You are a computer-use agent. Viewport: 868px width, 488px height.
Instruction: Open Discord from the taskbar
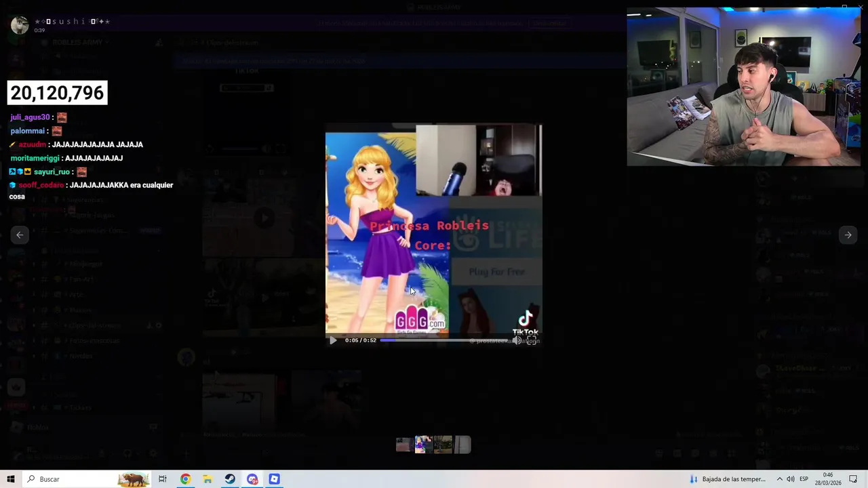(x=252, y=479)
